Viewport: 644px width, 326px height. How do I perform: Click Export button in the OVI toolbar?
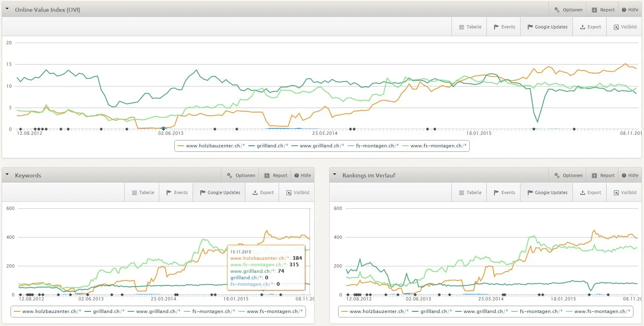[590, 27]
